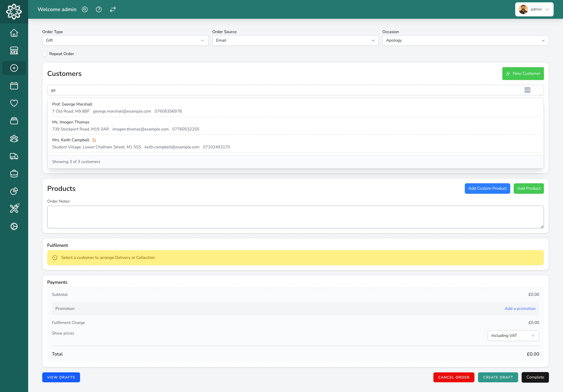Open the Shop section in the sidebar
Screen dimensions: 563x392
pos(14,50)
